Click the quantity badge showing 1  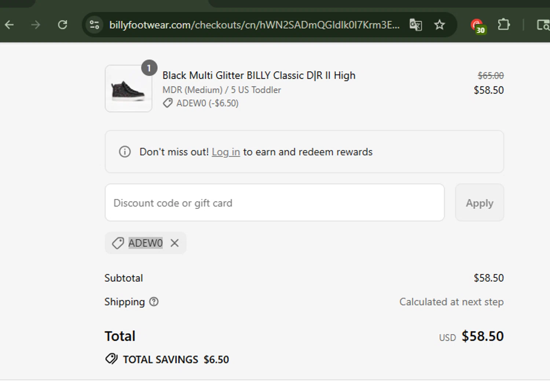pyautogui.click(x=149, y=68)
